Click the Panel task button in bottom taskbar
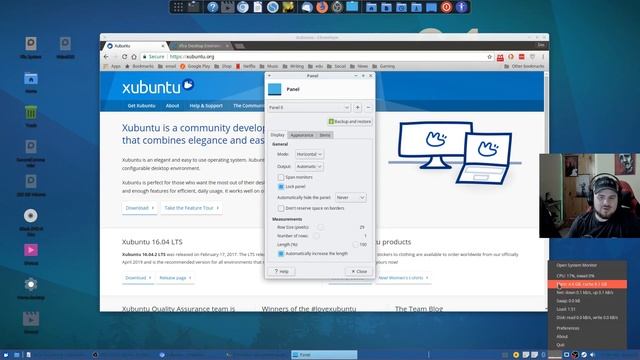This screenshot has width=640, height=360. (x=324, y=355)
